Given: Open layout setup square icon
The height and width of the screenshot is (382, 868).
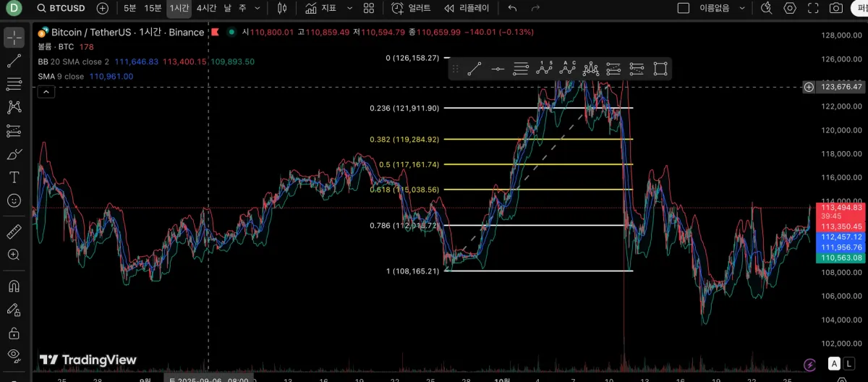Looking at the screenshot, I should [683, 8].
